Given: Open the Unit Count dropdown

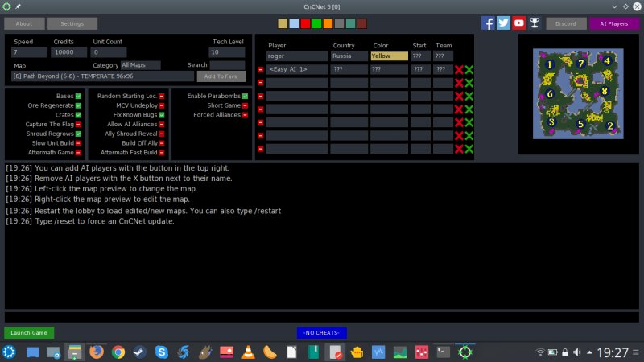Looking at the screenshot, I should (x=109, y=52).
